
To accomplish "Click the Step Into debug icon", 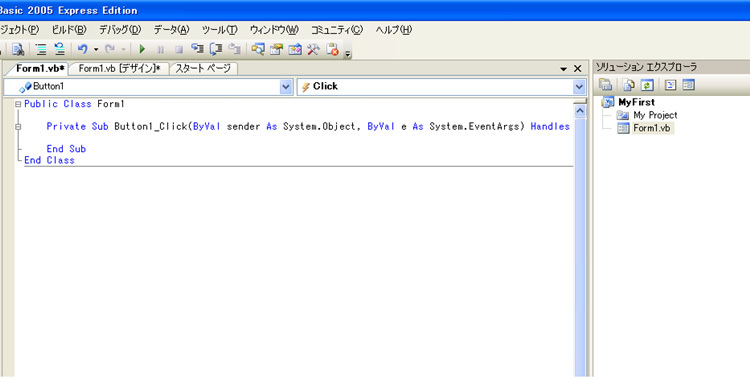I will 198,49.
